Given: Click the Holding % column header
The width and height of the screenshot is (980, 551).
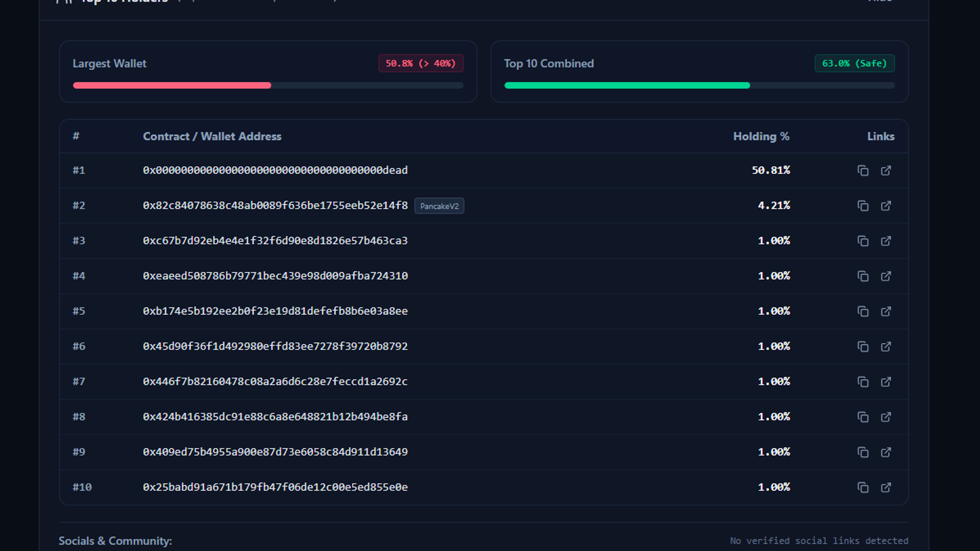Looking at the screenshot, I should coord(761,136).
